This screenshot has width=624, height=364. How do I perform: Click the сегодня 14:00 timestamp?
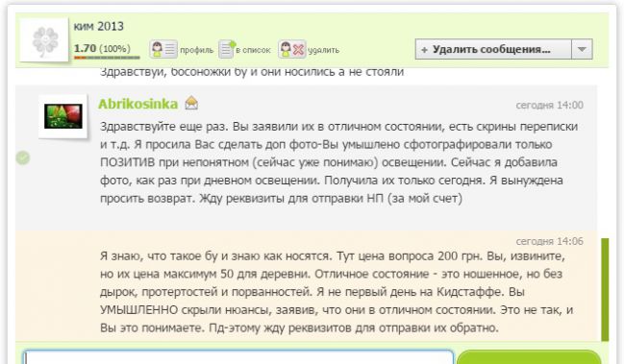click(x=550, y=106)
